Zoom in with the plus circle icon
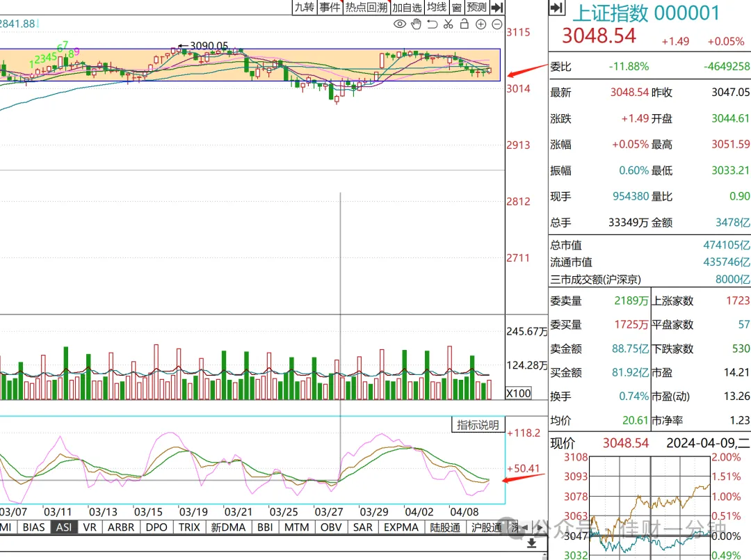 pyautogui.click(x=481, y=24)
